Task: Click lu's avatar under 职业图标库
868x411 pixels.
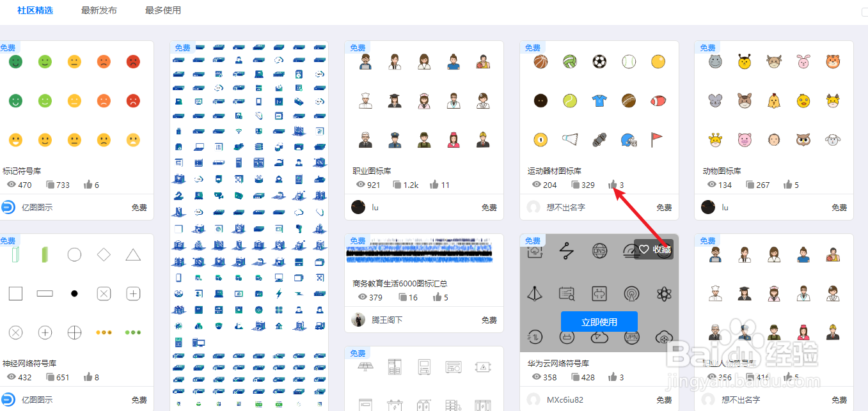Action: coord(359,206)
